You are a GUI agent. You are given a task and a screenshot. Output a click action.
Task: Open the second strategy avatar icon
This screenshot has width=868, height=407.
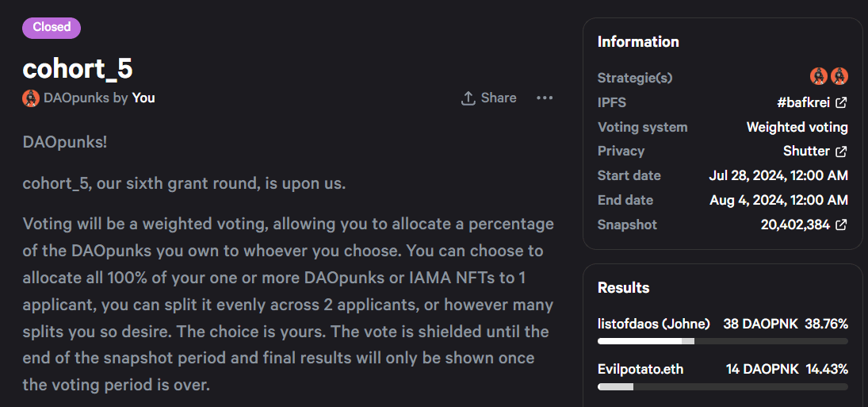pos(839,76)
